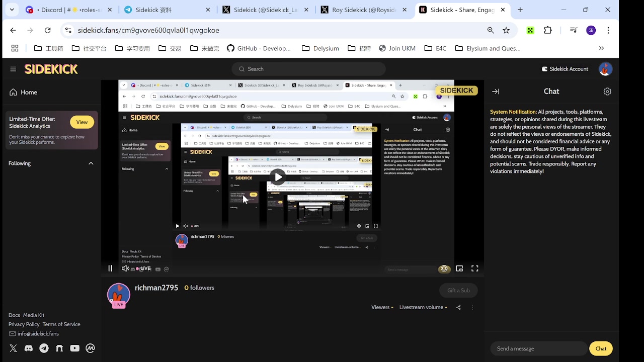Mute the livestream with speaker icon
The height and width of the screenshot is (362, 644).
click(x=125, y=268)
